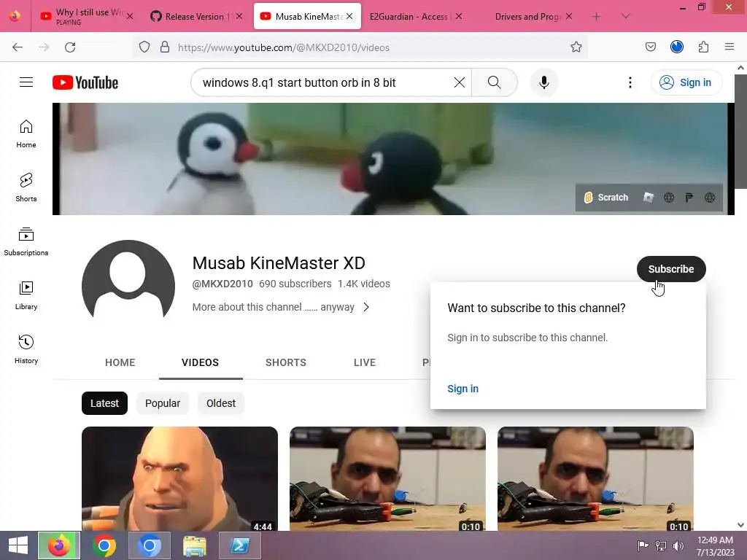Open Shorts in the YouTube sidebar
Screen dimensions: 747x560
click(26, 187)
